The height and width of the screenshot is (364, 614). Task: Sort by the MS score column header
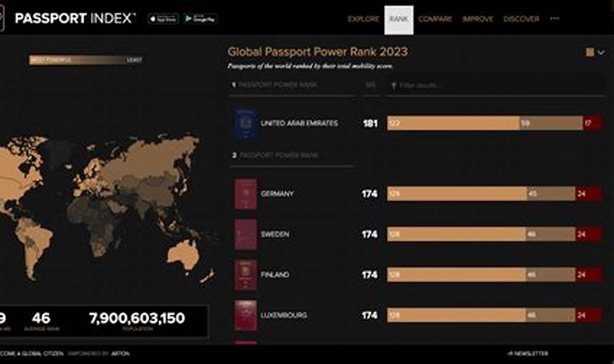click(370, 85)
